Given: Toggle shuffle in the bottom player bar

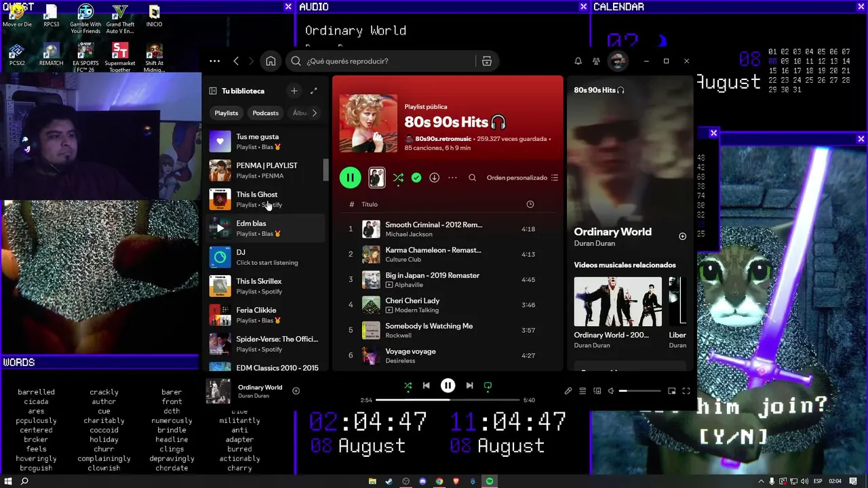Looking at the screenshot, I should tap(408, 386).
